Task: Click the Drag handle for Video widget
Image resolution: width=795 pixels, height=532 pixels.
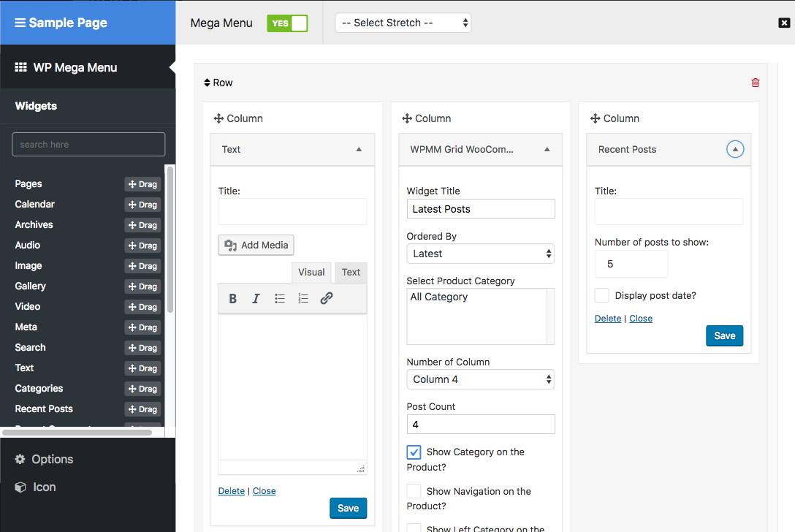Action: tap(143, 307)
